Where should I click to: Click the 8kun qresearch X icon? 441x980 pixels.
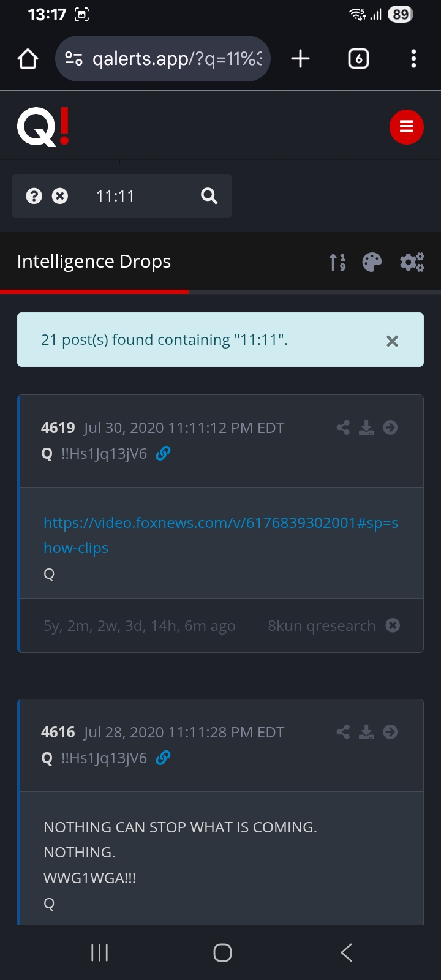point(393,625)
